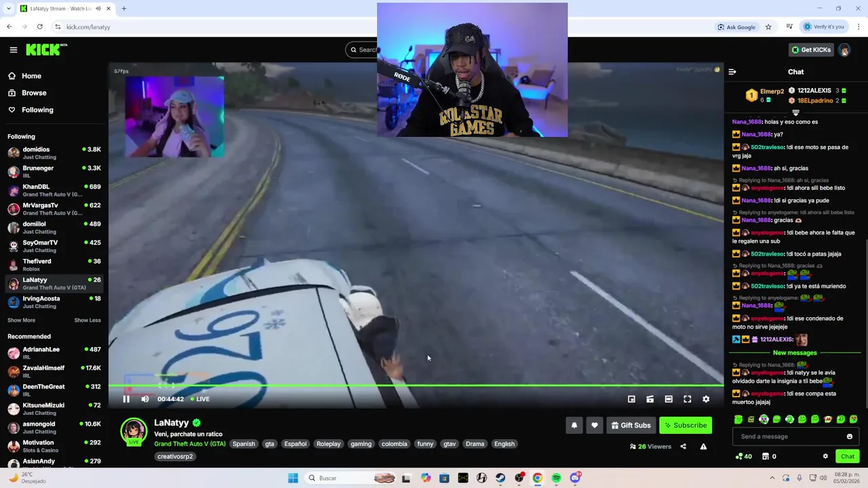Open emoji picker in chat input
868x488 pixels.
(x=849, y=436)
